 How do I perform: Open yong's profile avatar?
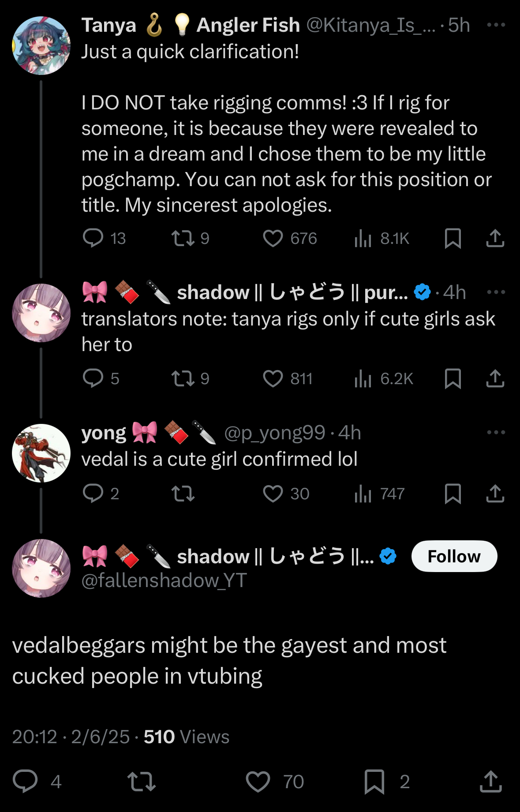(41, 453)
